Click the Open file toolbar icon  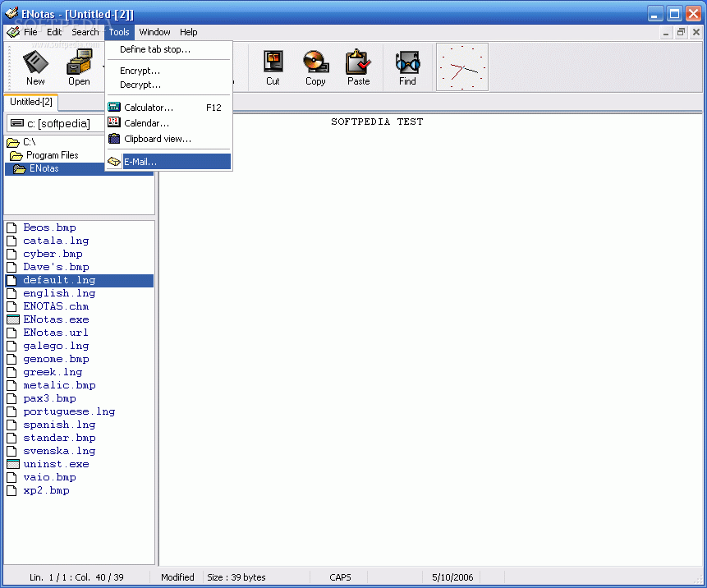point(80,62)
